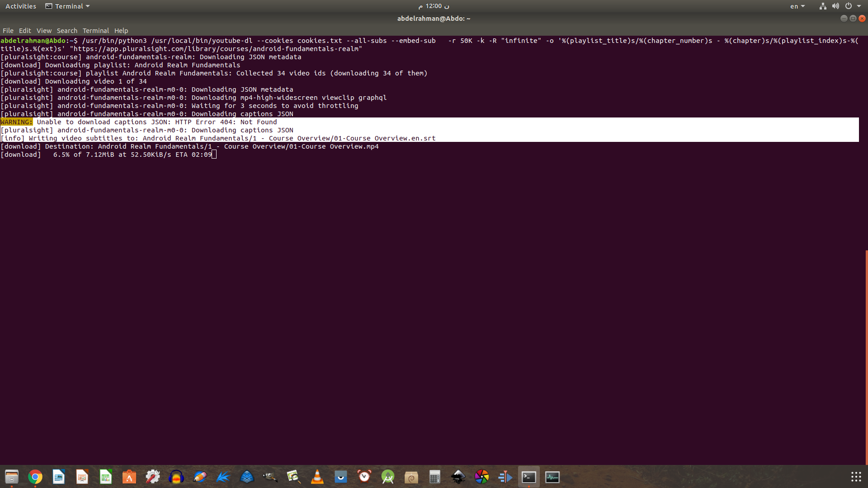868x488 pixels.
Task: Open the en keyboard language dropdown
Action: click(797, 6)
